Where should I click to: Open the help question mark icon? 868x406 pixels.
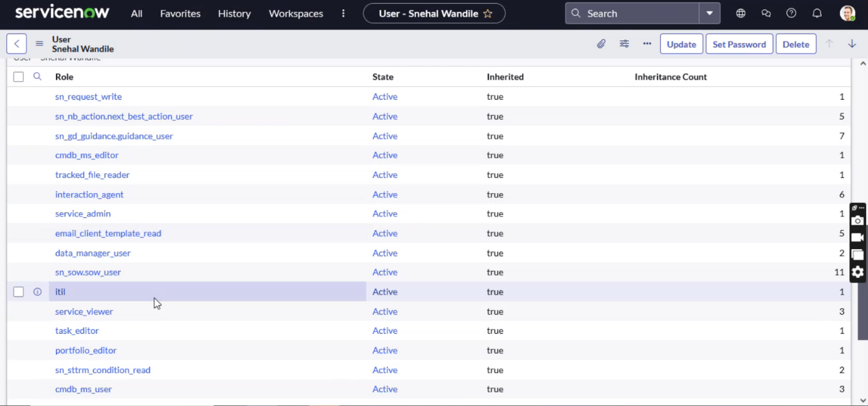791,13
